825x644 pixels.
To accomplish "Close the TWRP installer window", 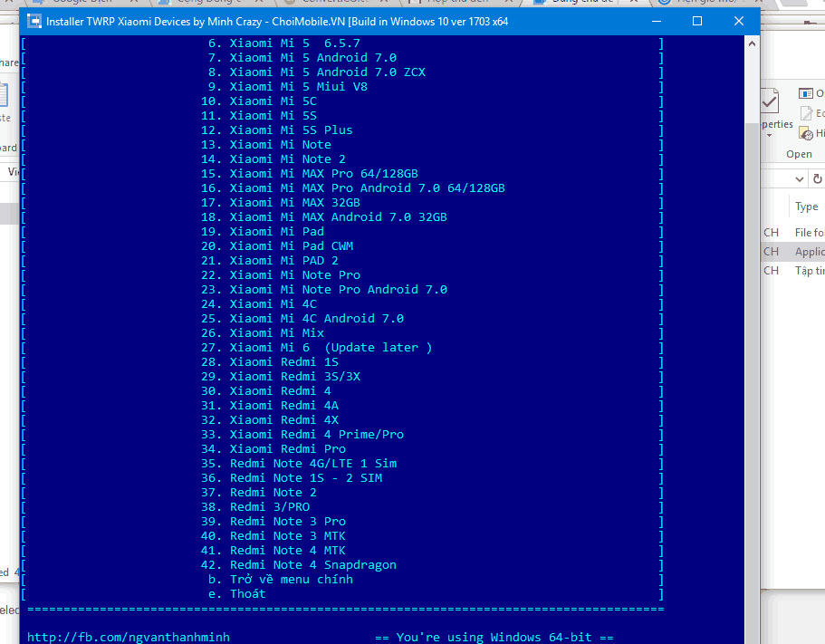I will click(739, 22).
